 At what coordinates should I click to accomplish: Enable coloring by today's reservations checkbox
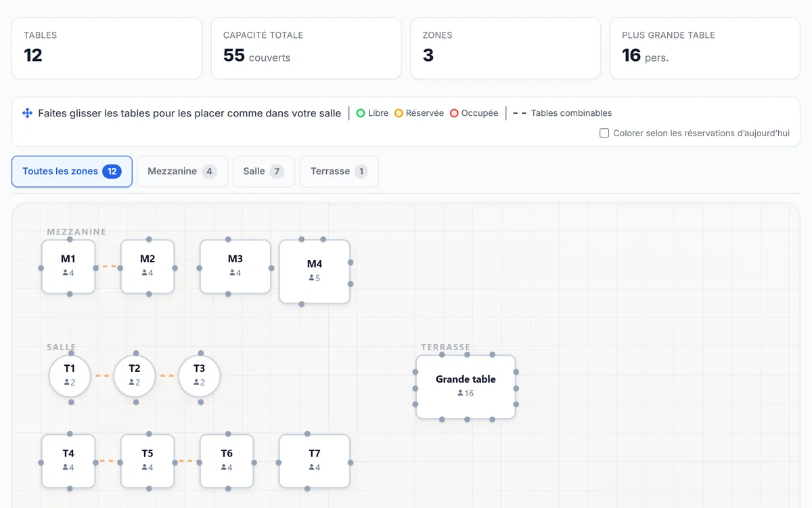(604, 133)
